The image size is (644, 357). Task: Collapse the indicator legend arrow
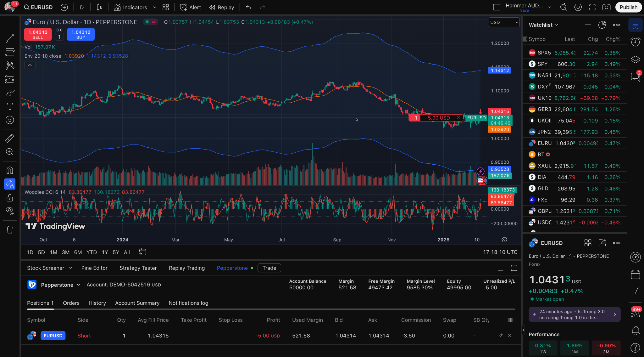coord(30,65)
